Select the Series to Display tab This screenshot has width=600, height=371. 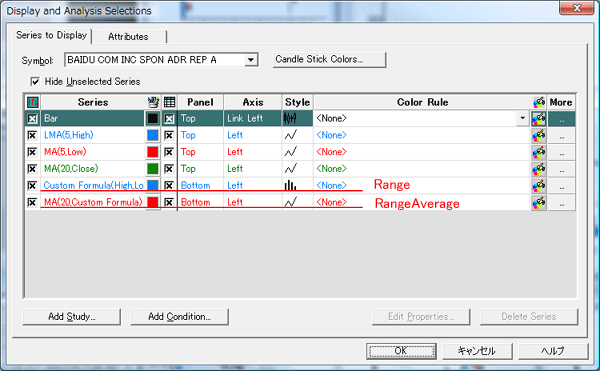pyautogui.click(x=52, y=36)
